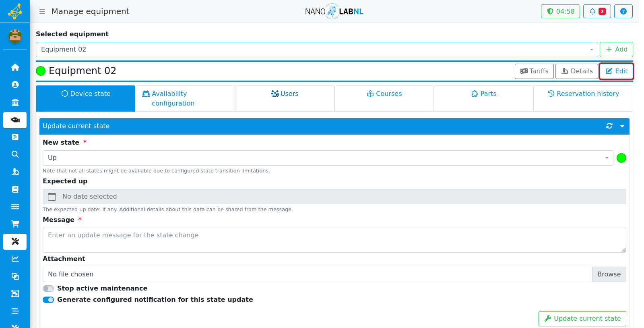644x328 pixels.
Task: Switch to the Reservation history tab
Action: pos(583,98)
